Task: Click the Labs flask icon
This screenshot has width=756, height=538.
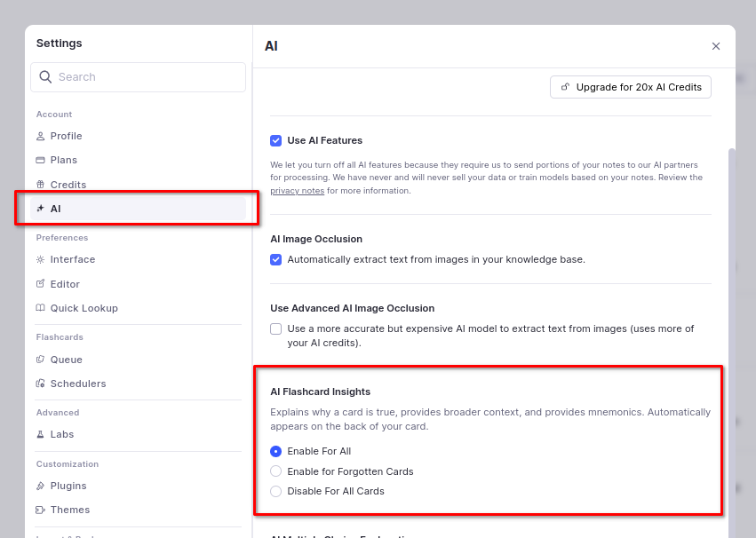Action: 40,434
